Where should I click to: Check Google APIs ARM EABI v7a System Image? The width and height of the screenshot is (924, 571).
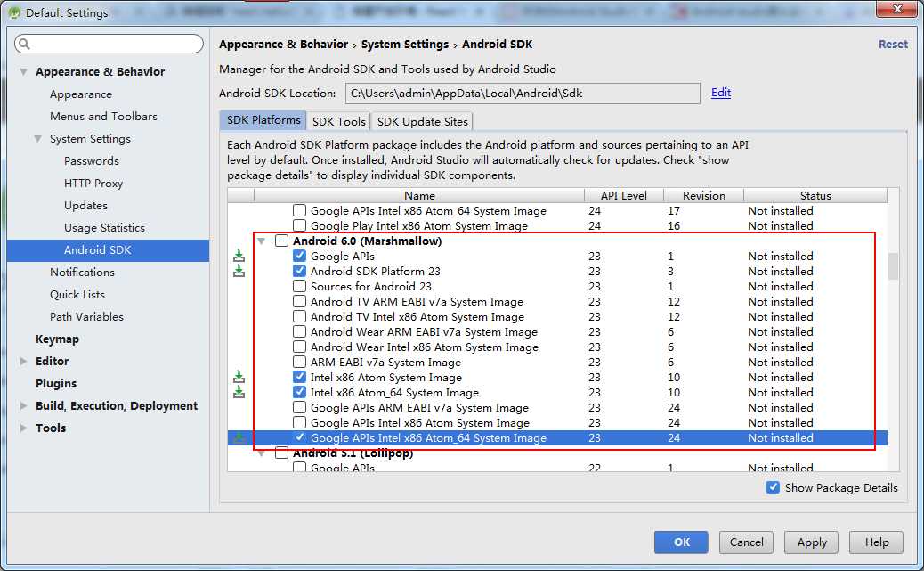299,408
